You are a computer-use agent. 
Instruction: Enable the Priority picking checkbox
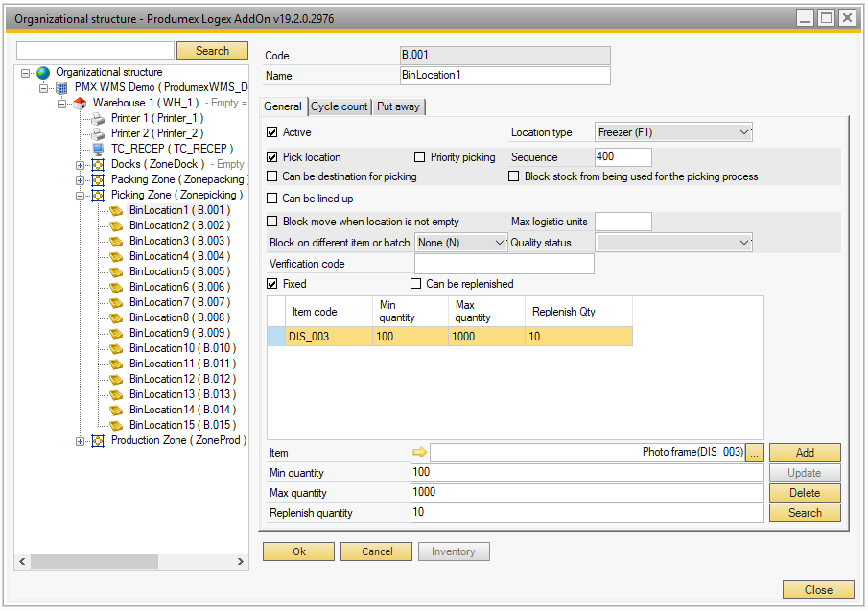click(420, 157)
